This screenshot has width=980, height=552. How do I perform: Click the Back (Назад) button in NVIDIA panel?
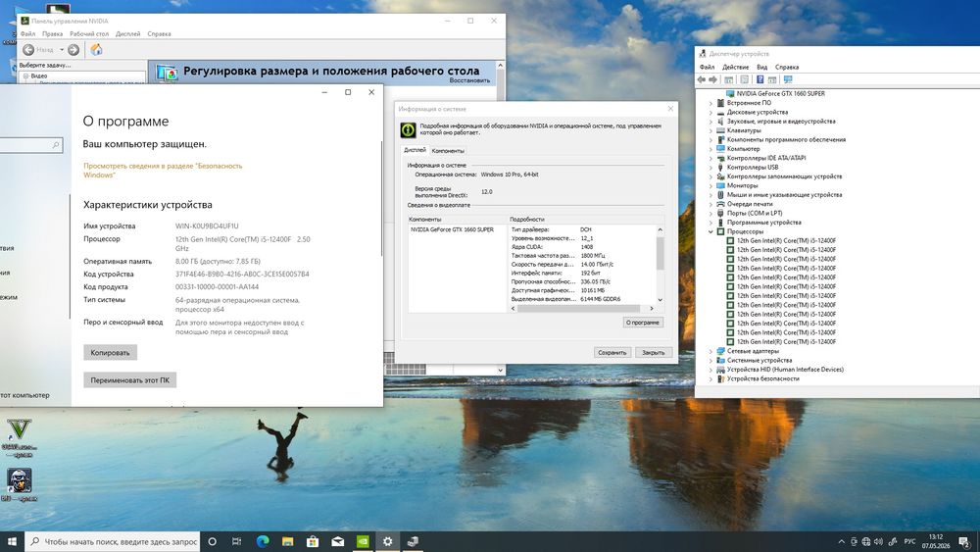click(39, 50)
